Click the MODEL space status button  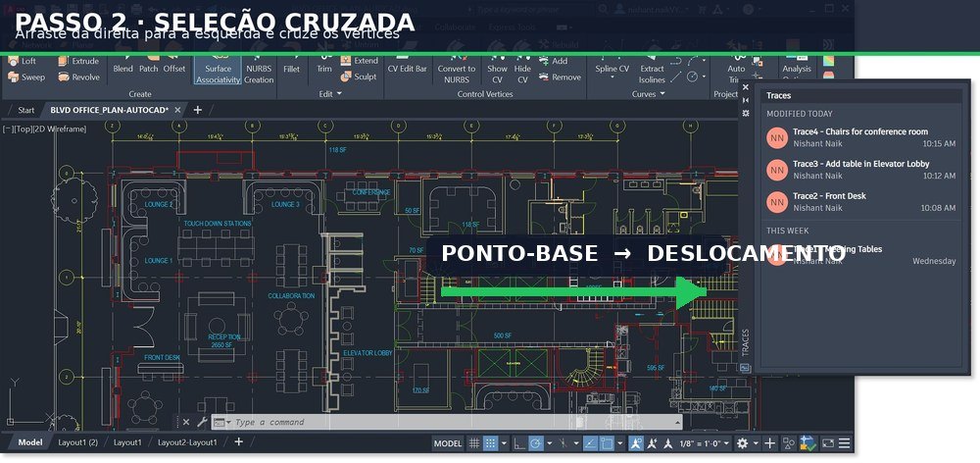point(448,443)
